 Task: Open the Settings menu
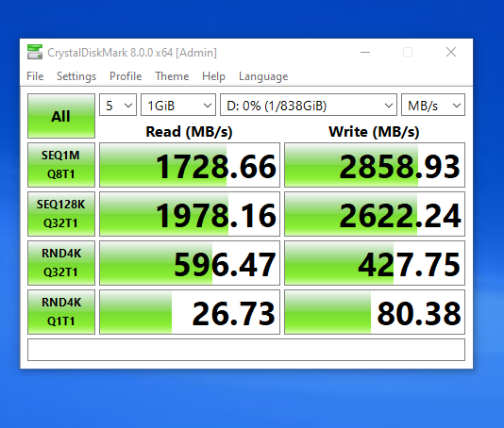(x=76, y=76)
